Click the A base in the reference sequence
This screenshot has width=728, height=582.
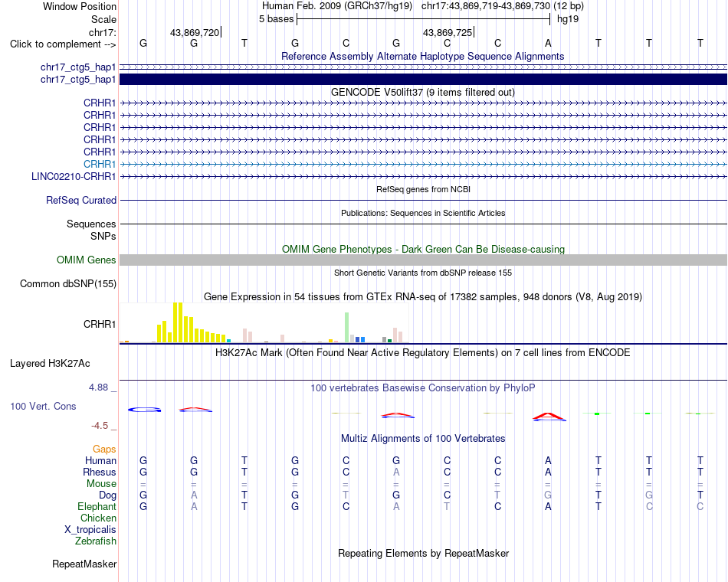(548, 43)
